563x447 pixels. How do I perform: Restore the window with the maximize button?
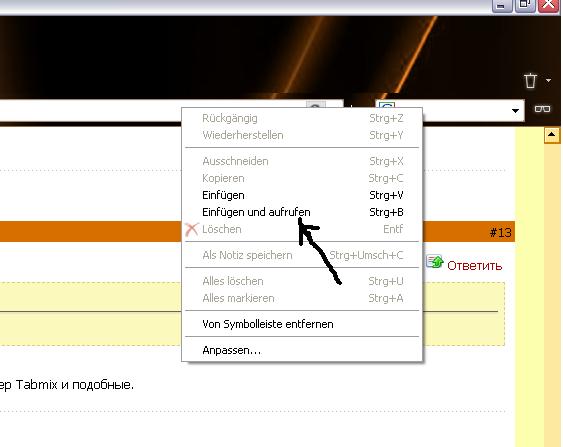525,5
